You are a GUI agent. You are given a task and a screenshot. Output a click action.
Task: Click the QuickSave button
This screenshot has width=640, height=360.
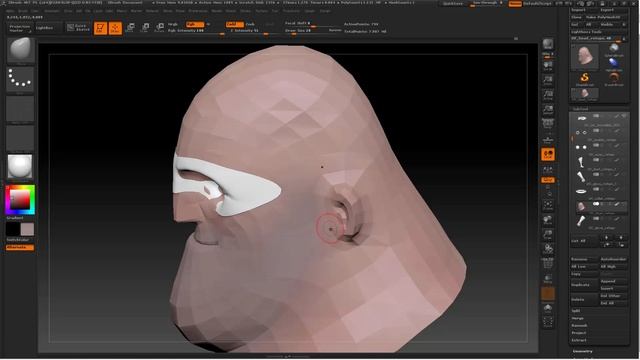coord(453,4)
